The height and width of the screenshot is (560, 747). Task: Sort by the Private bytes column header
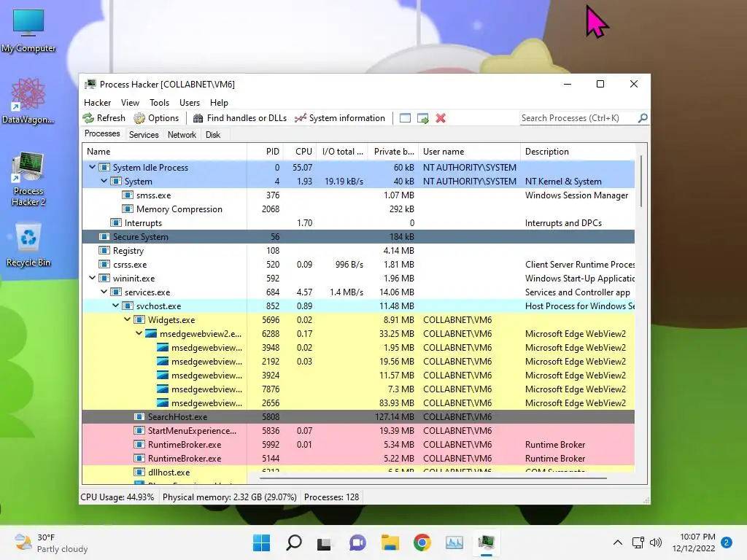coord(393,152)
